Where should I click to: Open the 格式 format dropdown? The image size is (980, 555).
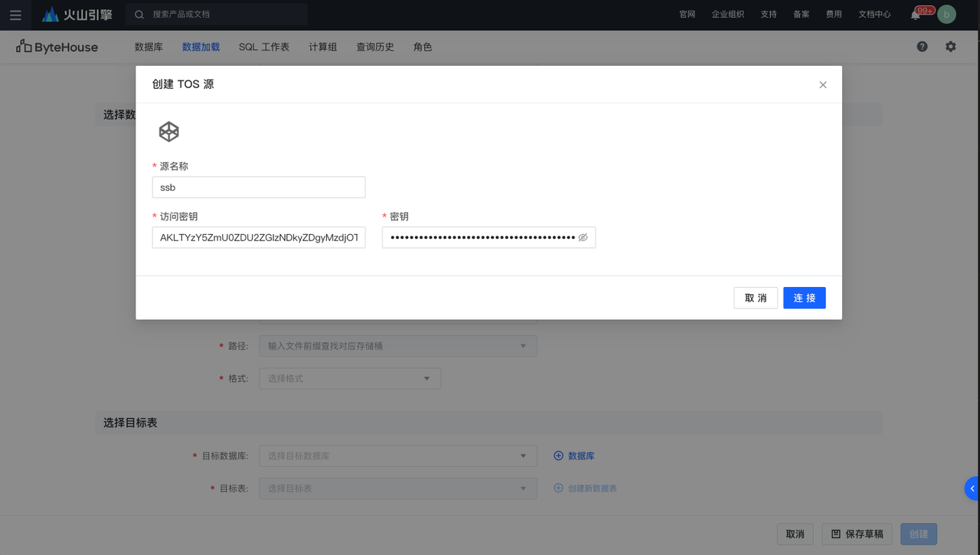click(350, 378)
